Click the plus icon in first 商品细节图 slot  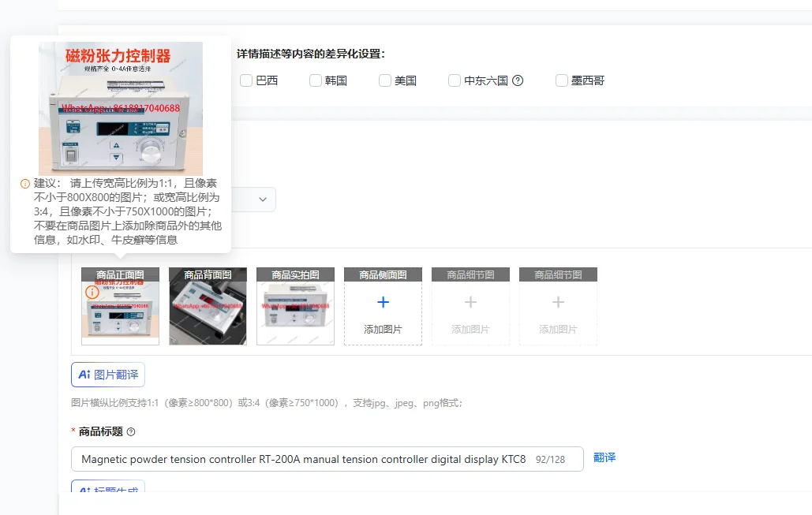[470, 302]
